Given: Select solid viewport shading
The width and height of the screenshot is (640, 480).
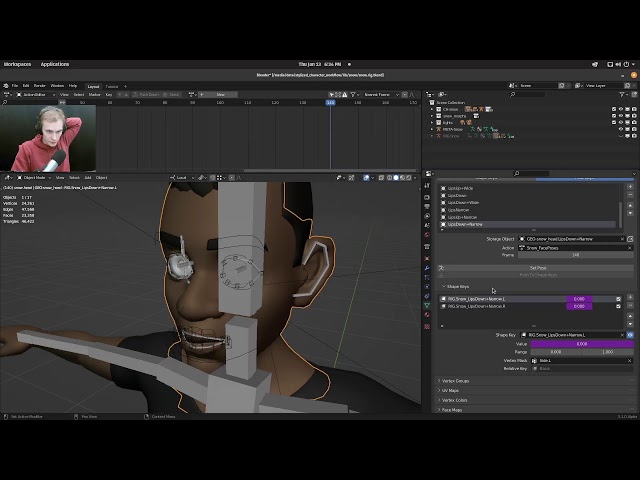Looking at the screenshot, I should [396, 178].
